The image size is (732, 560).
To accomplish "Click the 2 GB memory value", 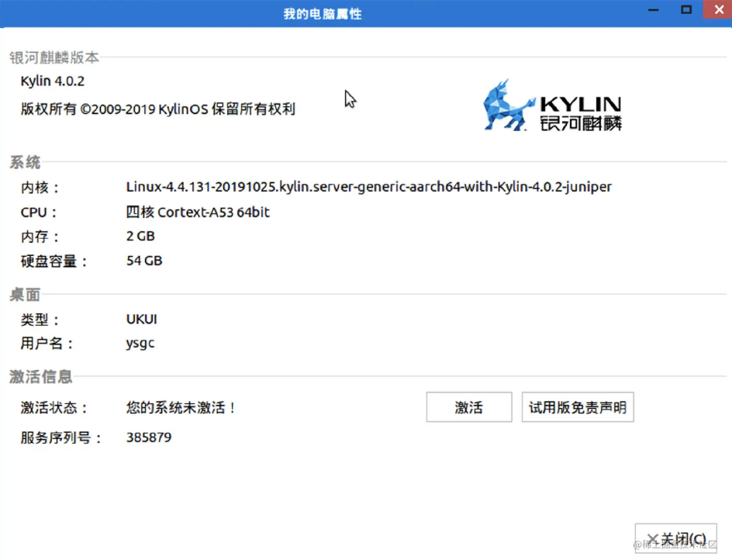I will pyautogui.click(x=140, y=236).
